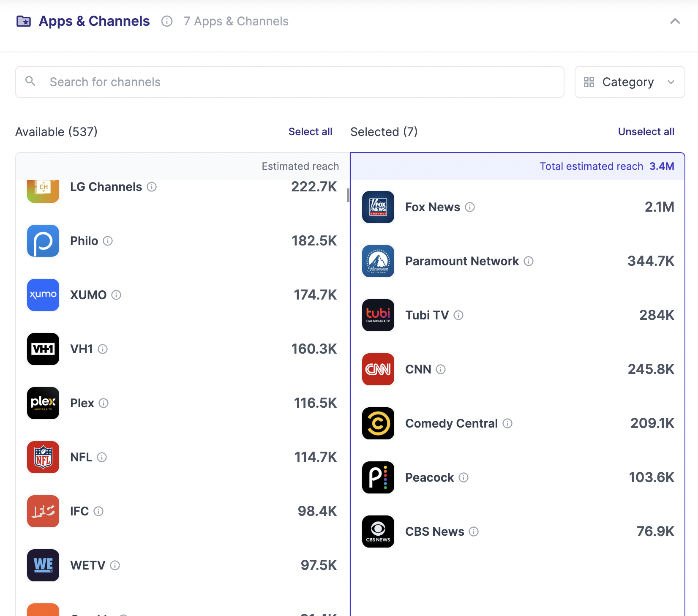Click the Comedy Central logo
698x616 pixels.
[378, 423]
